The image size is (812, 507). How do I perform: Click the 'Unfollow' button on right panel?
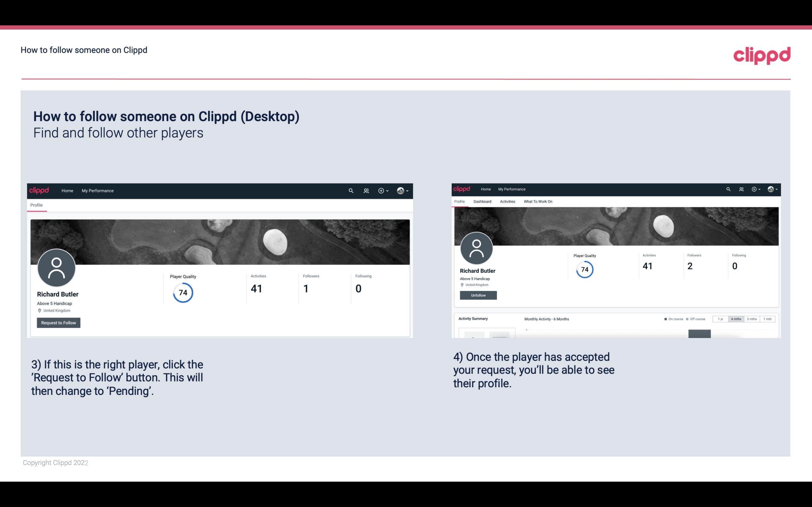click(478, 295)
